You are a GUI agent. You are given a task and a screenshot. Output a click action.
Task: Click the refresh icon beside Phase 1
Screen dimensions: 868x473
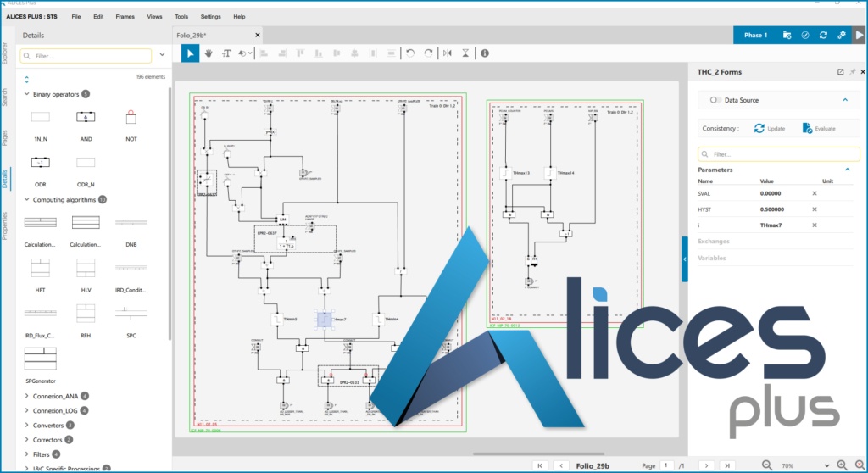click(x=823, y=35)
